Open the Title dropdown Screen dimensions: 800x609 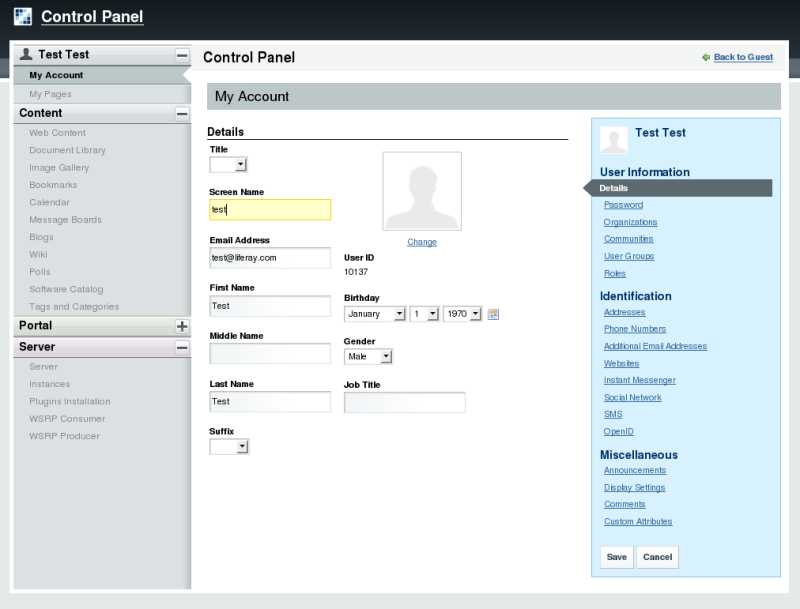click(229, 165)
